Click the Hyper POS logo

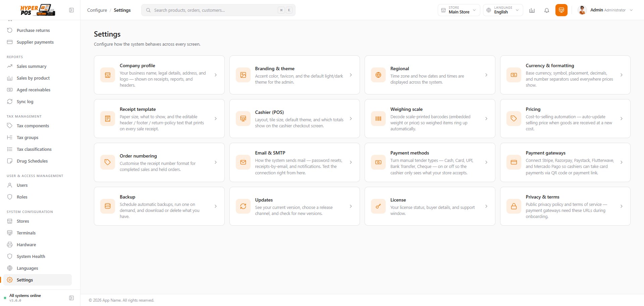(x=38, y=10)
